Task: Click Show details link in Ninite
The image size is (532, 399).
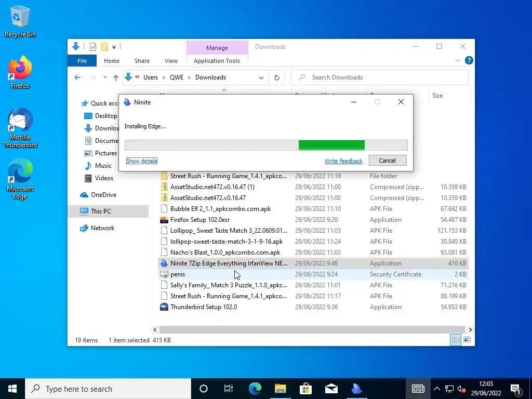Action: point(142,161)
